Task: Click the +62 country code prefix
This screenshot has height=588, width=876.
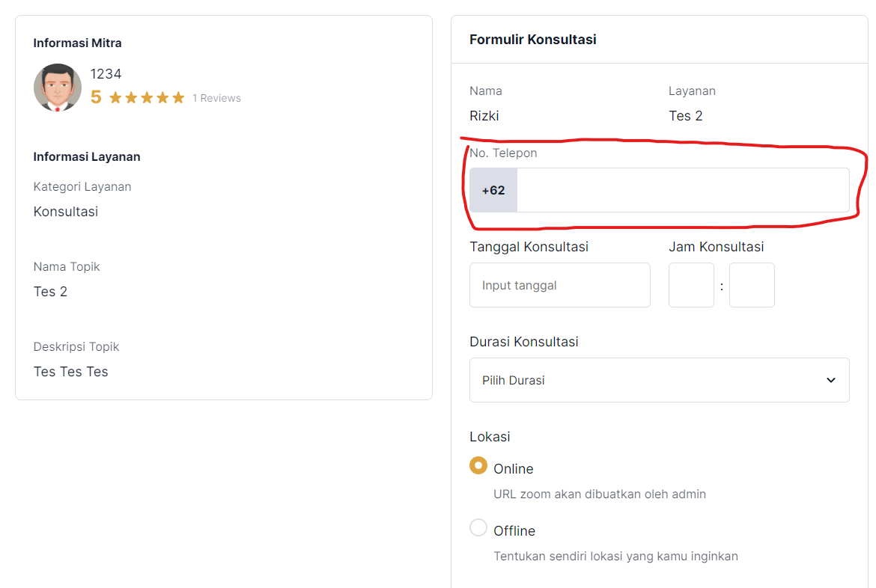Action: [x=493, y=190]
